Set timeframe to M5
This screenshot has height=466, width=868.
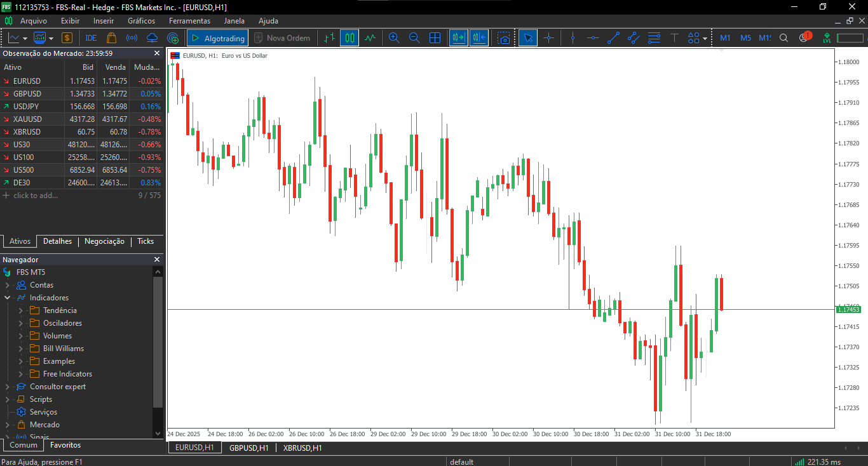pyautogui.click(x=745, y=38)
